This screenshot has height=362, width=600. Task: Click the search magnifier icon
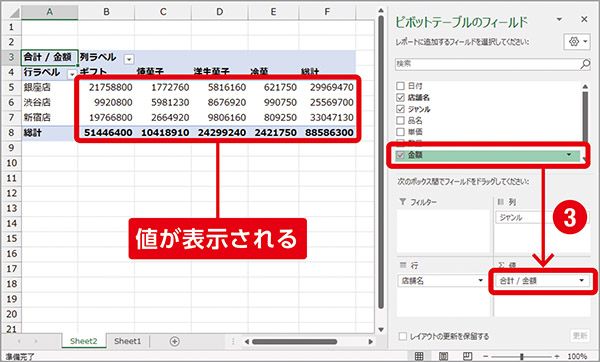point(585,64)
